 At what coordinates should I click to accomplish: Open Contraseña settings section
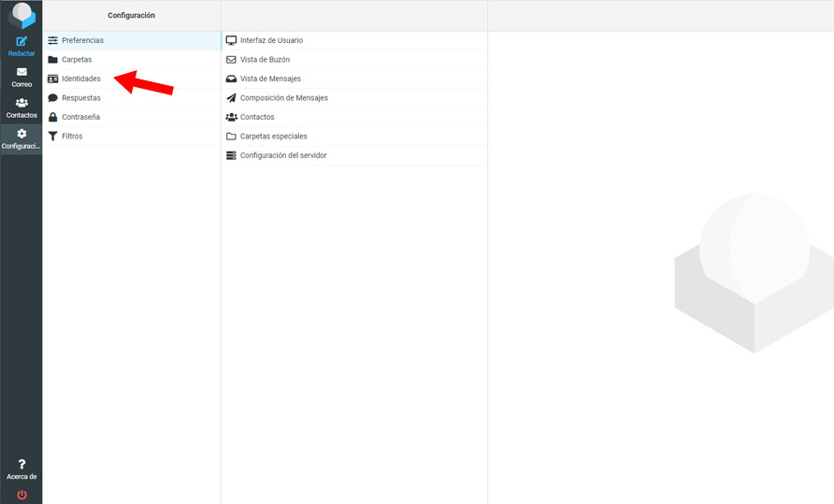tap(132, 117)
